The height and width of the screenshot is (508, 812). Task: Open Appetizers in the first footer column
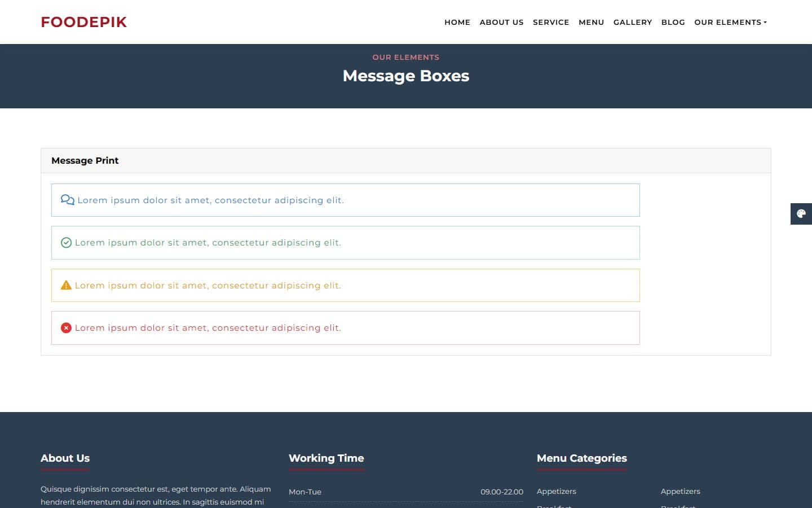tap(557, 492)
